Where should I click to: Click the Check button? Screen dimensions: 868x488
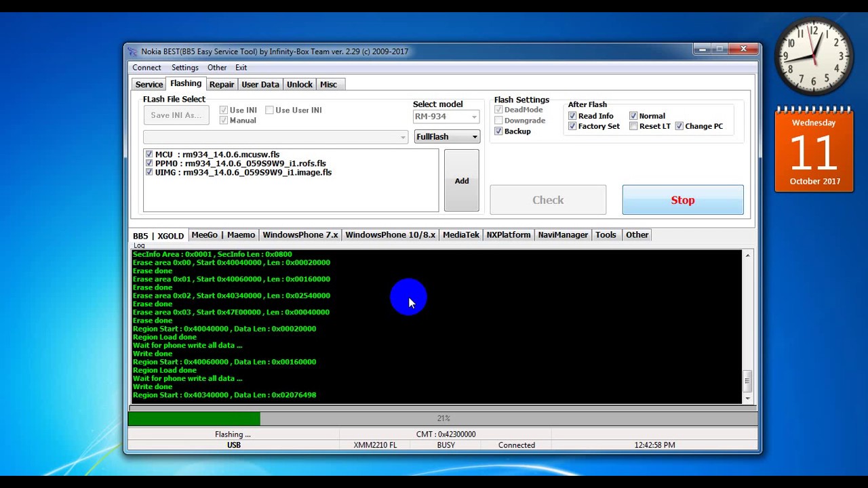(x=548, y=200)
